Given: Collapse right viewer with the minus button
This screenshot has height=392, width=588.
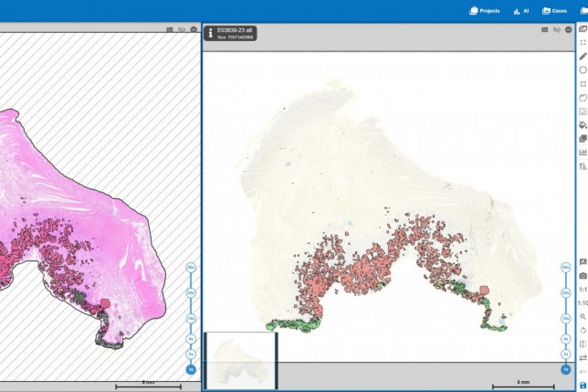Looking at the screenshot, I should (568, 30).
